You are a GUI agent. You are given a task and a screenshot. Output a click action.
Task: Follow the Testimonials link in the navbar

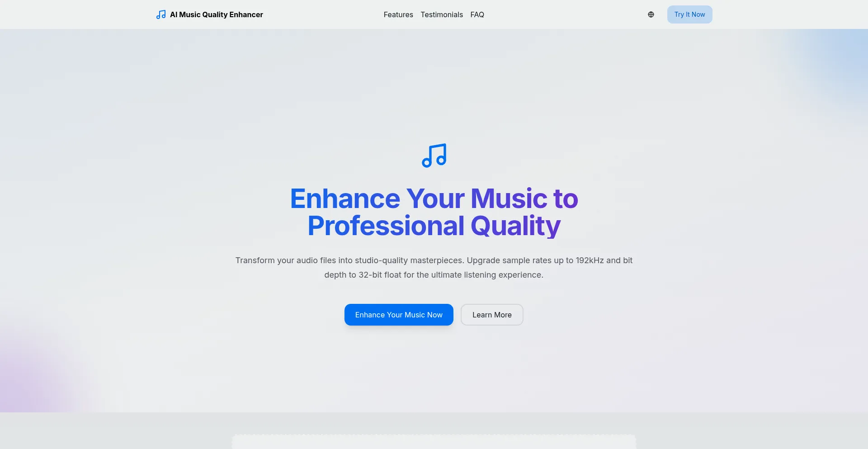pyautogui.click(x=442, y=14)
